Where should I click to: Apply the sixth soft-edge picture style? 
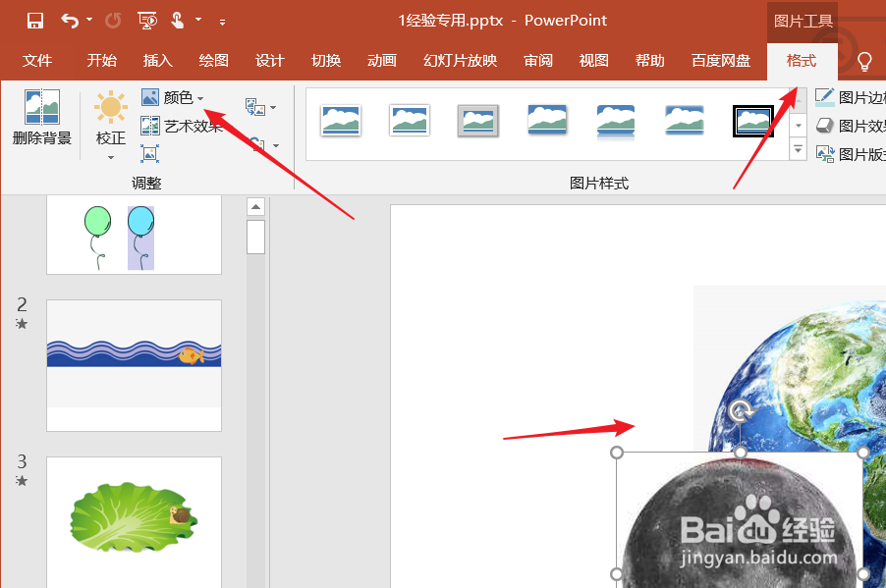coord(685,121)
